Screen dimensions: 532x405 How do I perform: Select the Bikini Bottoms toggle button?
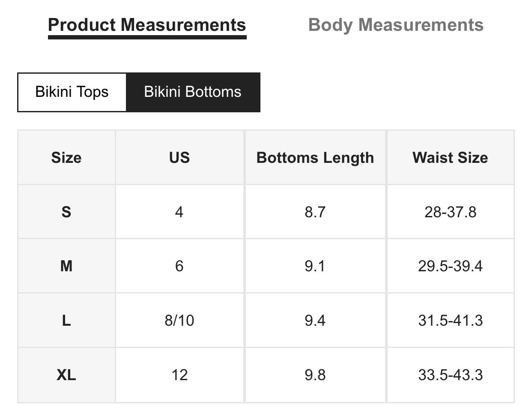coord(193,92)
